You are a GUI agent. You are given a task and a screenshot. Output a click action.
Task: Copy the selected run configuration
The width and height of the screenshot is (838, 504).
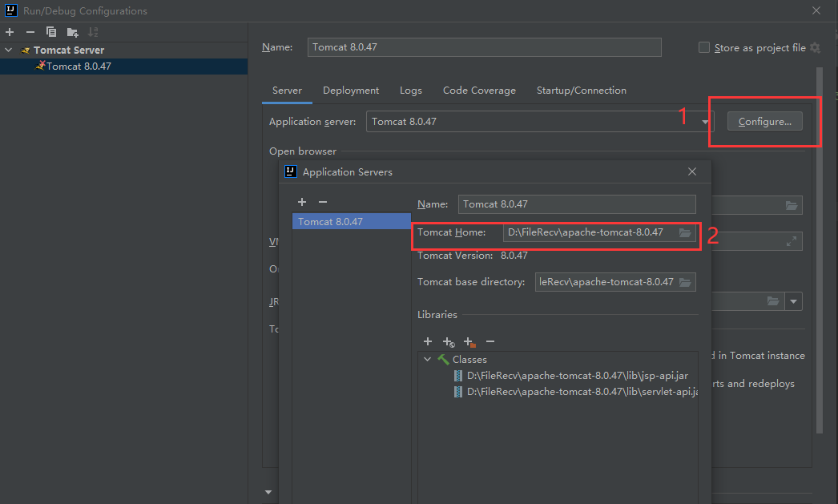point(51,32)
